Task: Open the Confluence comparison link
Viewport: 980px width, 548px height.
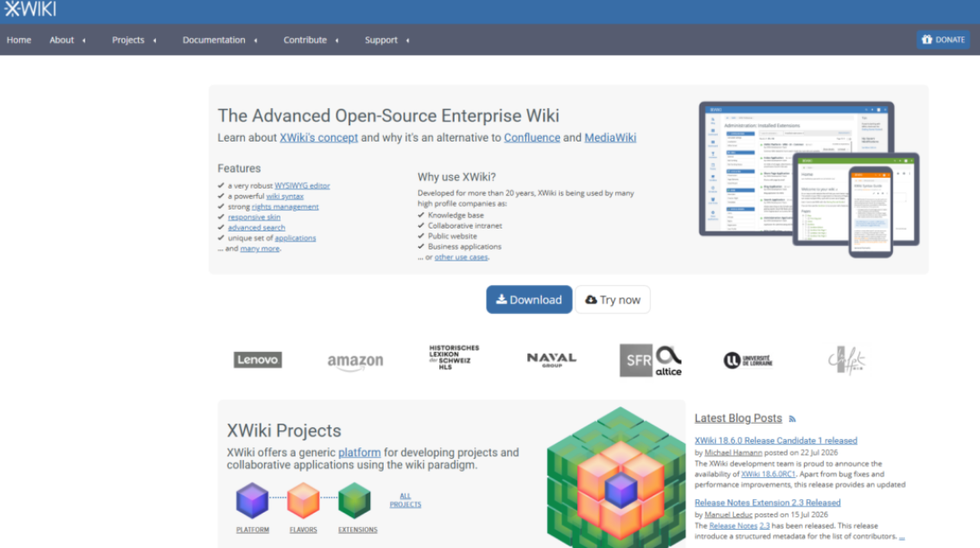Action: (x=532, y=138)
